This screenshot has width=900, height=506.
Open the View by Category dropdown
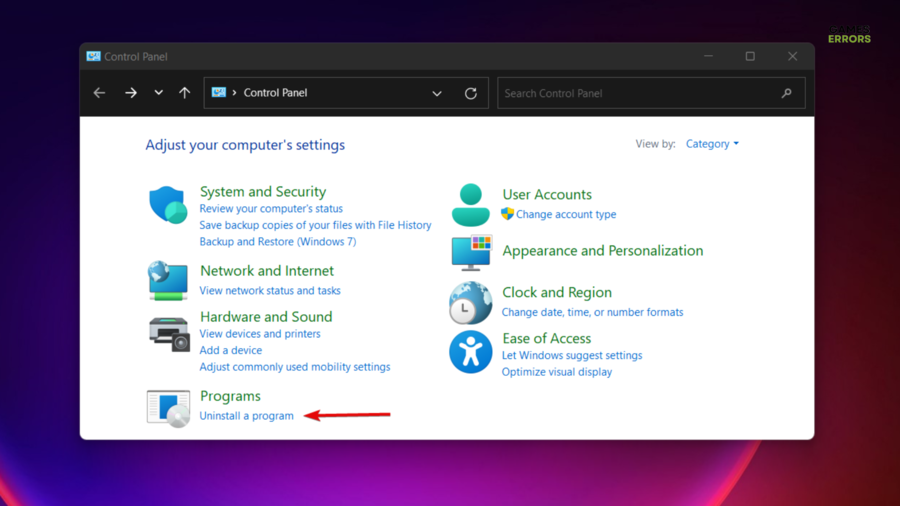tap(712, 144)
